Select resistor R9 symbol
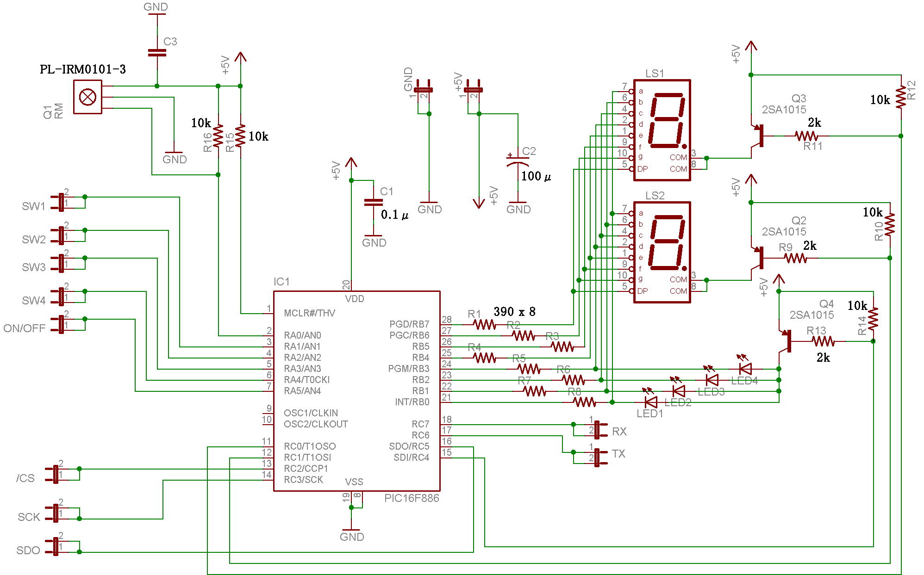Image resolution: width=924 pixels, height=575 pixels. point(795,258)
